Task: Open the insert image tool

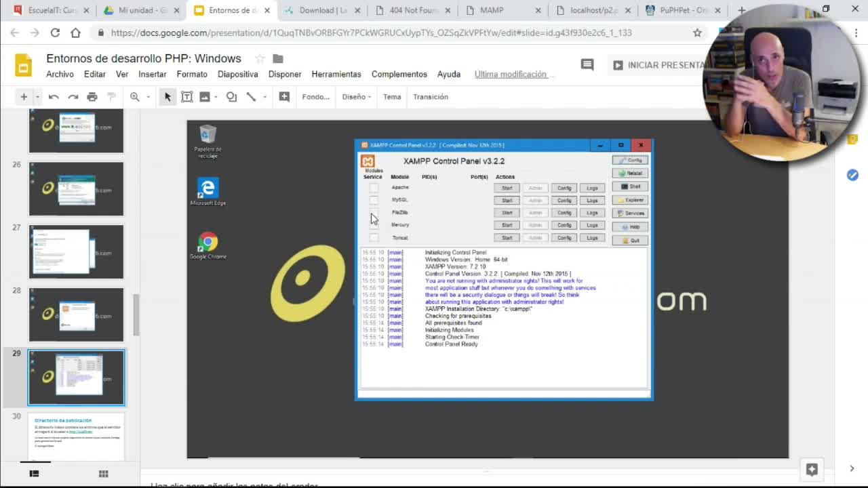Action: (205, 97)
